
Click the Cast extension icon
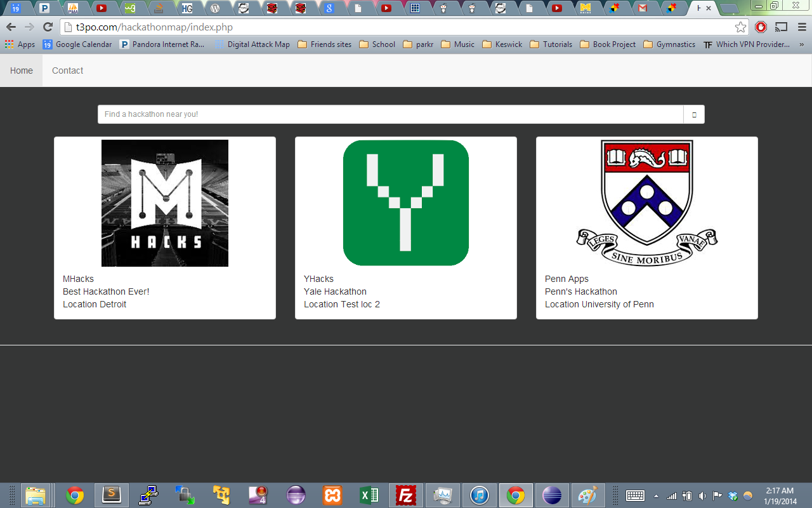782,27
